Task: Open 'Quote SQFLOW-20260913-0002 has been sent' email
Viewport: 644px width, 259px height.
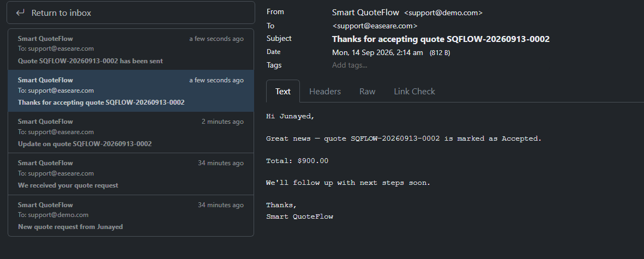Action: tap(131, 49)
